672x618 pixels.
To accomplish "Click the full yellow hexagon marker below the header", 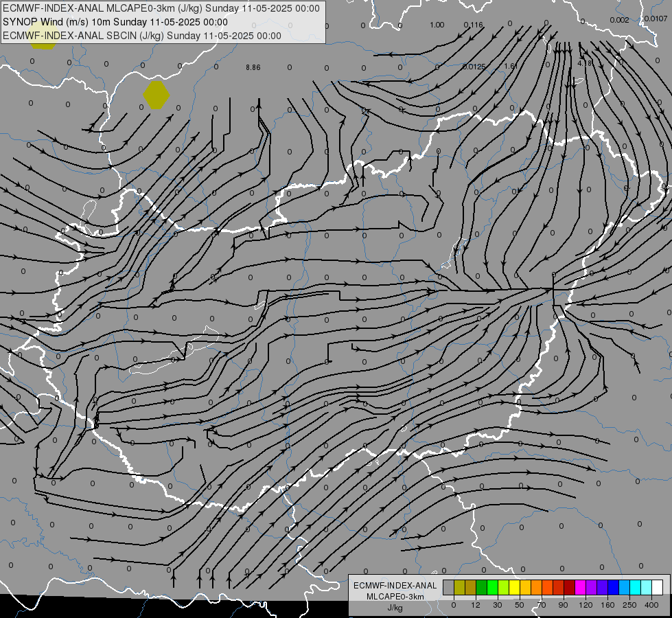I will 157,95.
